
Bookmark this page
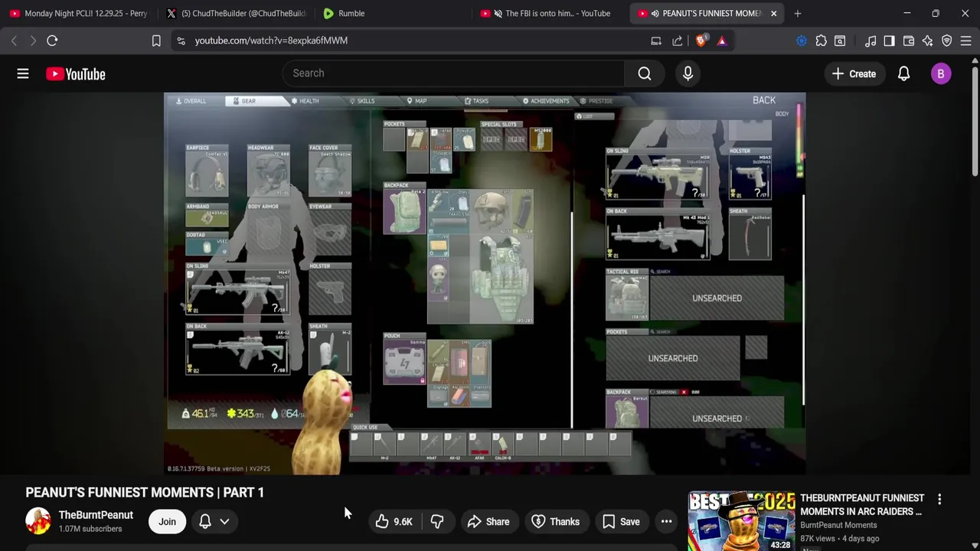[156, 41]
